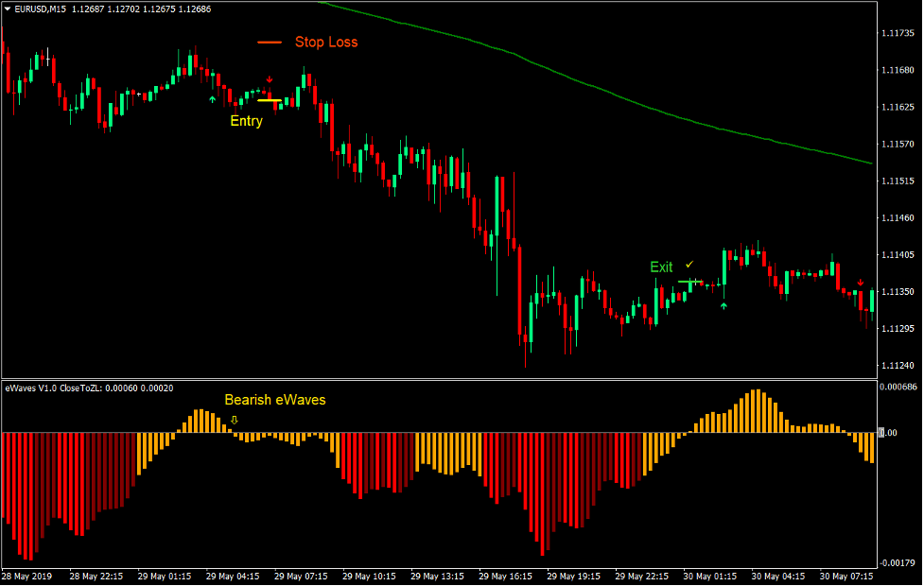Image resolution: width=924 pixels, height=586 pixels.
Task: Click the teal up arrow below the Entry candle
Action: pos(212,97)
